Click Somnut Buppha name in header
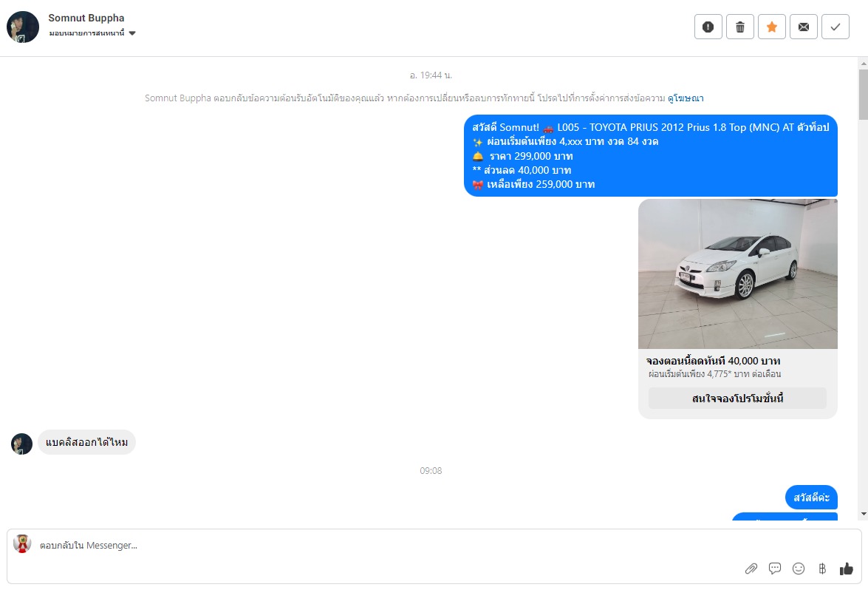The image size is (868, 590). pyautogui.click(x=86, y=18)
